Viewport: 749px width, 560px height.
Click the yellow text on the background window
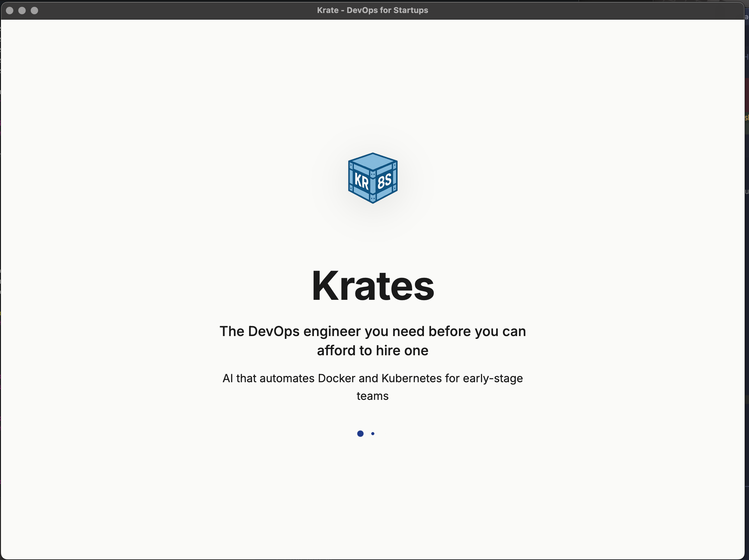747,118
